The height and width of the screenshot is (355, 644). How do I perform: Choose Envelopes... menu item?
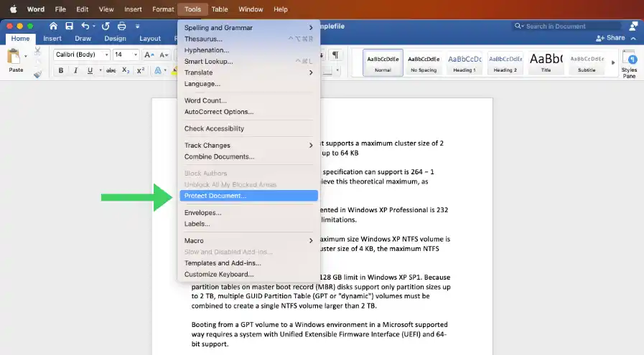(249, 212)
